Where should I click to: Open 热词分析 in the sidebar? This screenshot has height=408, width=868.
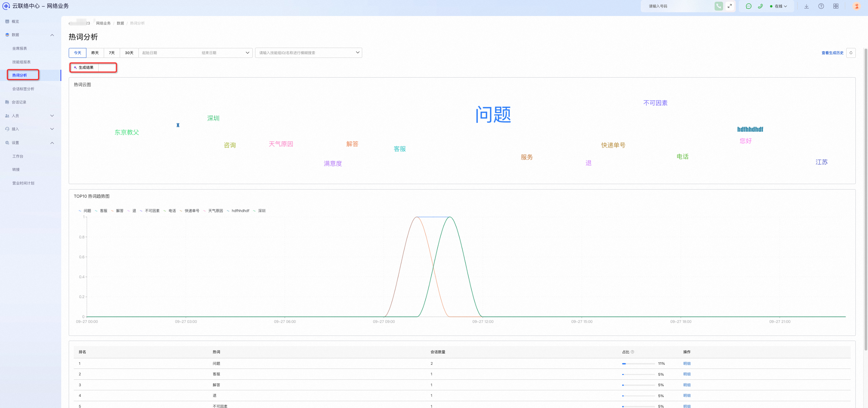pyautogui.click(x=20, y=75)
